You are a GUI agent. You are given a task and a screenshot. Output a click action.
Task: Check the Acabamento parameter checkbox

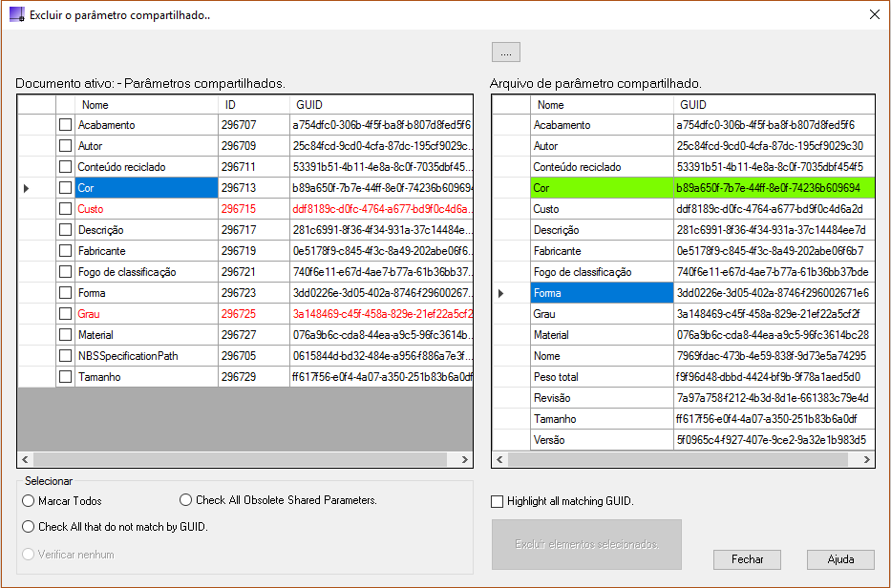coord(65,125)
